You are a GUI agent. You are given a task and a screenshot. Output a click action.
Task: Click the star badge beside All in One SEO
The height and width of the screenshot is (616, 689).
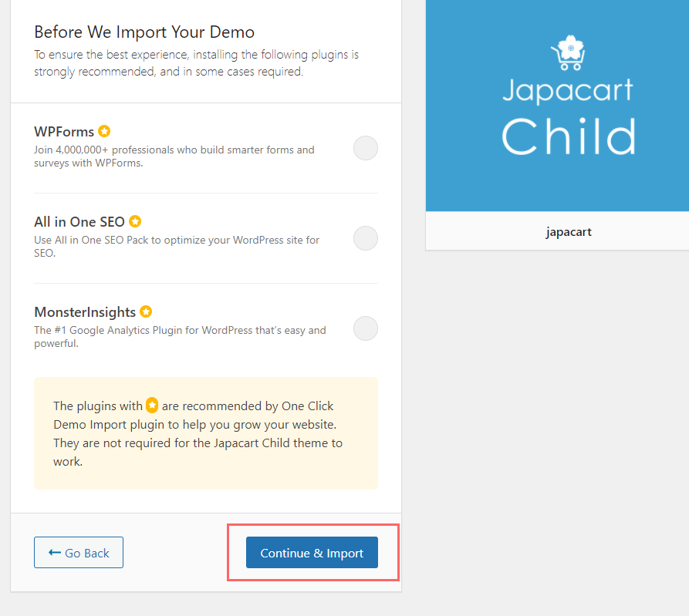(x=135, y=221)
